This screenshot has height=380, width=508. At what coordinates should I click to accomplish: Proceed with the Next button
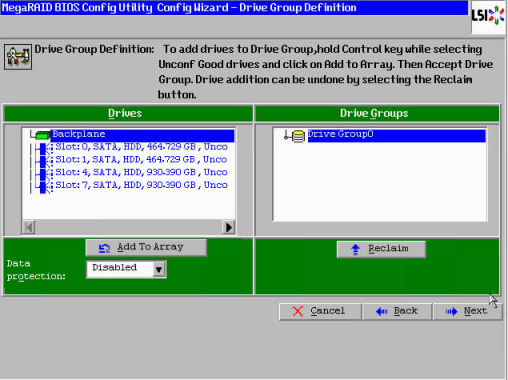tap(467, 311)
